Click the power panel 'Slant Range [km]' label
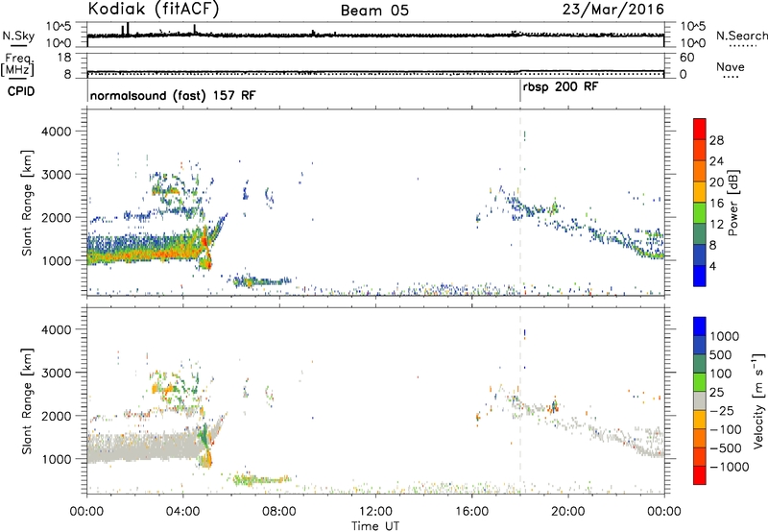768x532 pixels. click(27, 203)
